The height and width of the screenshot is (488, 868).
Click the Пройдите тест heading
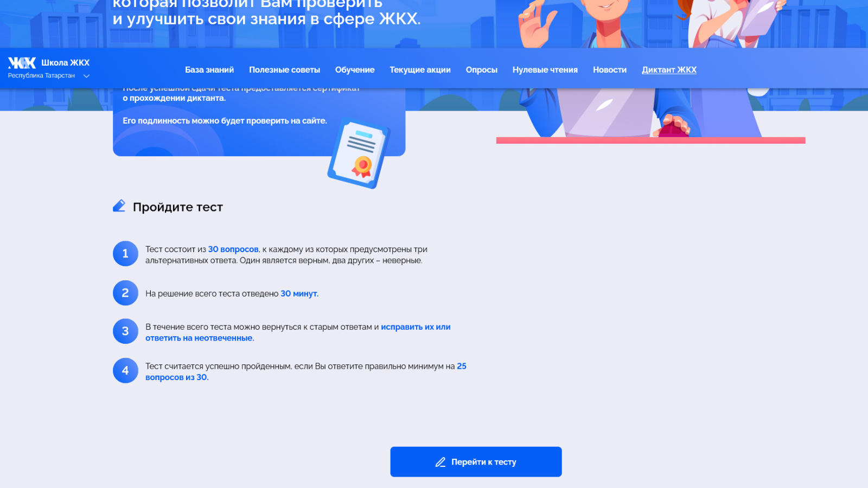[178, 207]
